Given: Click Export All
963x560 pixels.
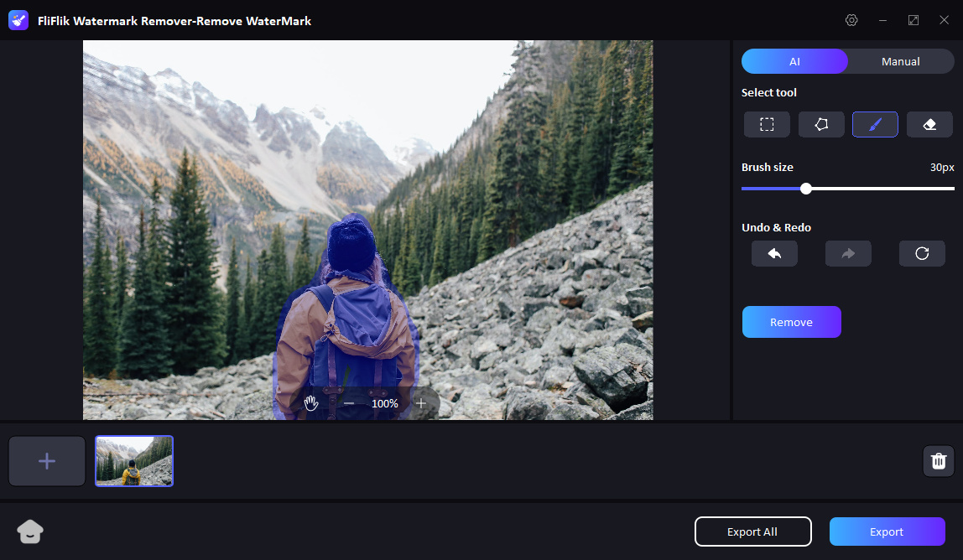Looking at the screenshot, I should [x=752, y=531].
